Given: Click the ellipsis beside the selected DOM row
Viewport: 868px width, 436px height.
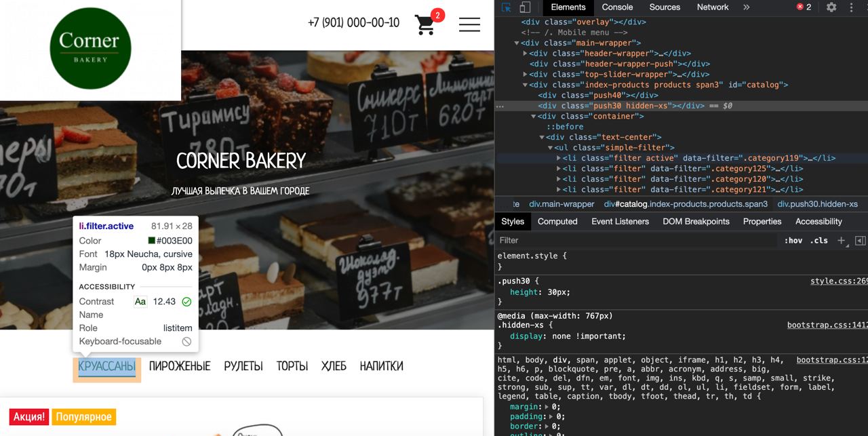Looking at the screenshot, I should [x=500, y=106].
